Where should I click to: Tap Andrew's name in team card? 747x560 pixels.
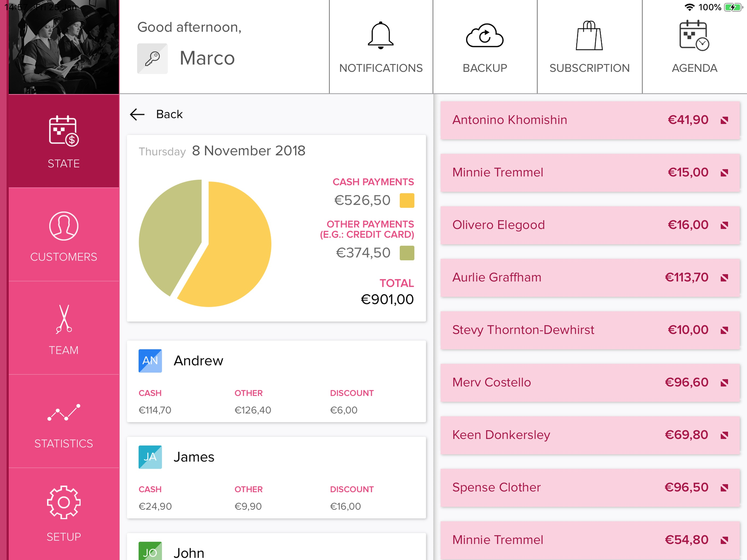click(x=199, y=361)
